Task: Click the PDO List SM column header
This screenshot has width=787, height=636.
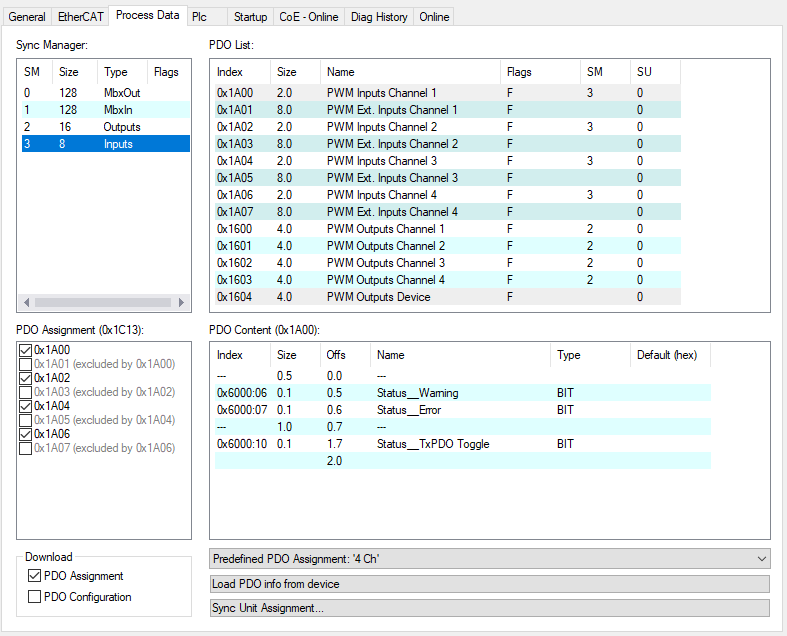Action: point(605,72)
